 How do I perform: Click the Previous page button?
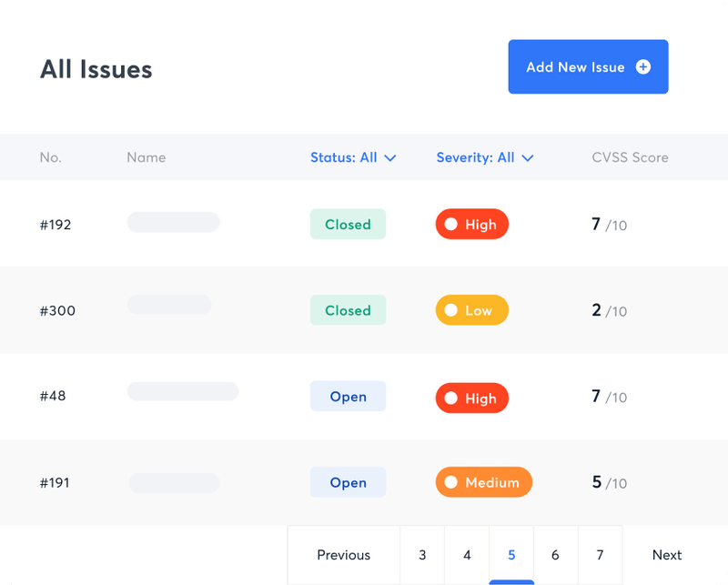pos(343,555)
